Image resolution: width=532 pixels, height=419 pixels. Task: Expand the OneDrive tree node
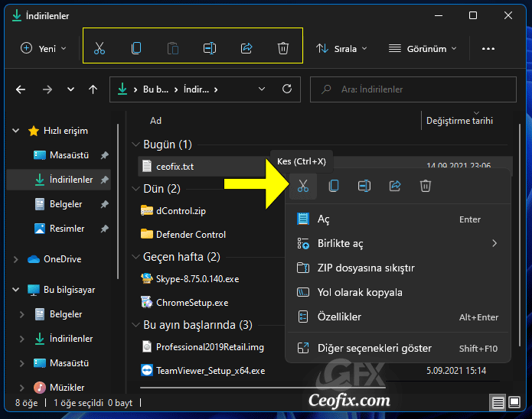pyautogui.click(x=15, y=259)
